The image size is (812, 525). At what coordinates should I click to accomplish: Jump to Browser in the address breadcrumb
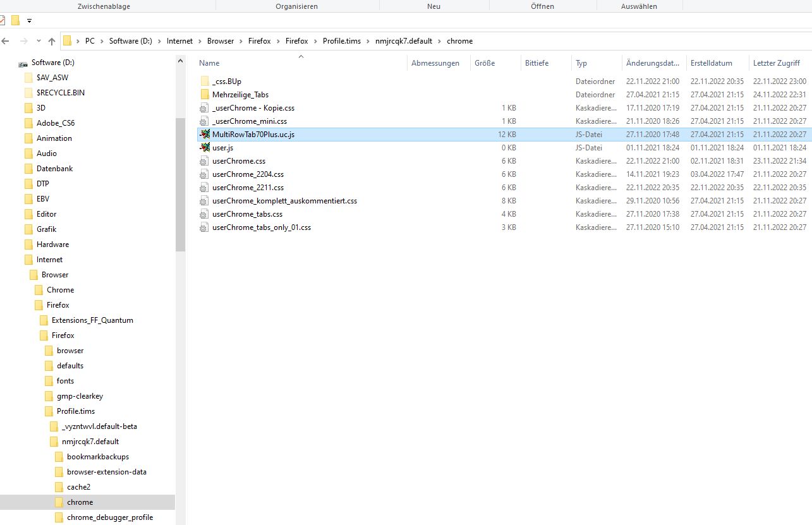point(220,41)
